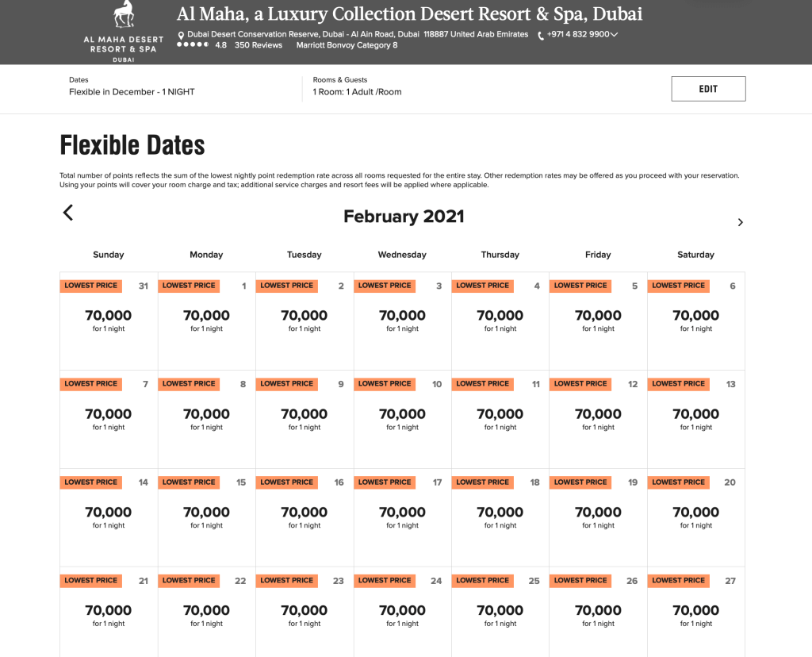Click the five-dot rating indicator

pyautogui.click(x=192, y=45)
